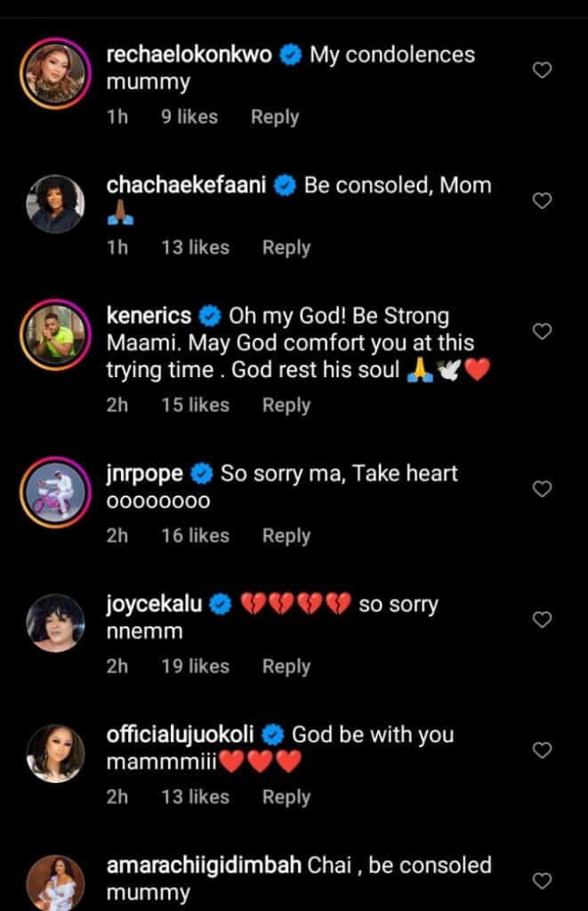Image resolution: width=588 pixels, height=911 pixels.
Task: Reply to joycekalu's comment
Action: pyautogui.click(x=286, y=666)
